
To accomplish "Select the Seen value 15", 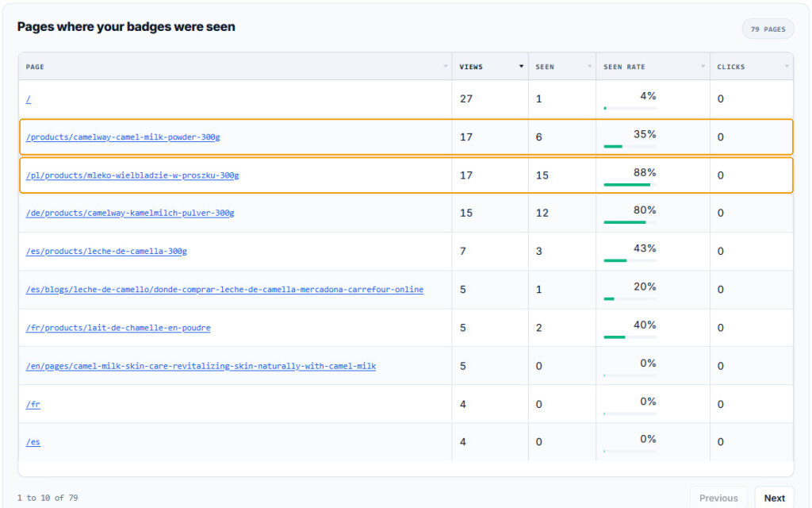I will click(x=542, y=175).
